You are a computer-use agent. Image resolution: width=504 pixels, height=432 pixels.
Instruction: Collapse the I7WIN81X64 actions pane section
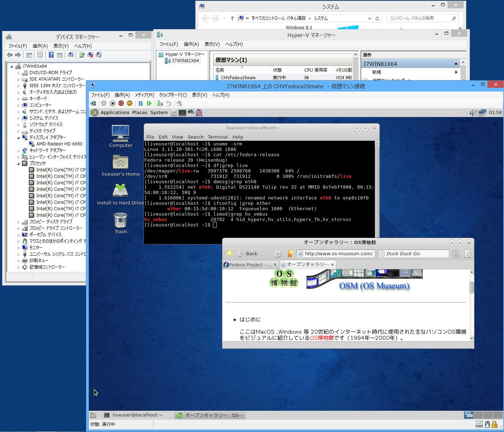[456, 64]
